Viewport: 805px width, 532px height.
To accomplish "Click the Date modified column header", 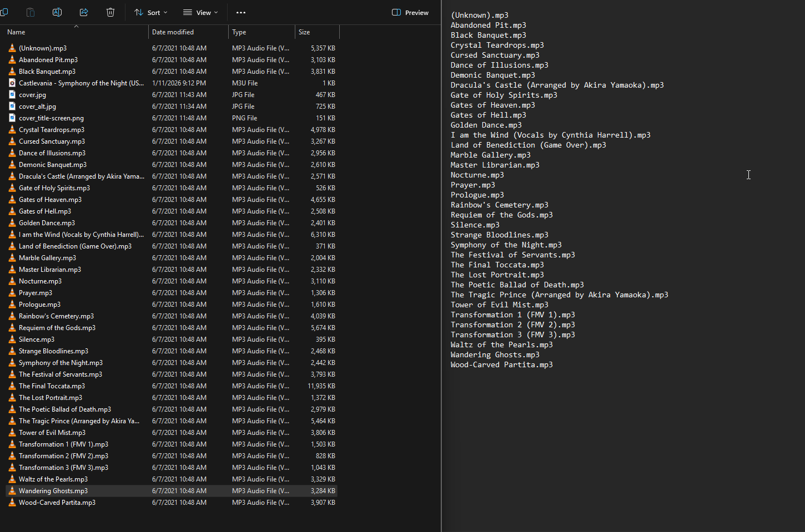I will coord(173,32).
